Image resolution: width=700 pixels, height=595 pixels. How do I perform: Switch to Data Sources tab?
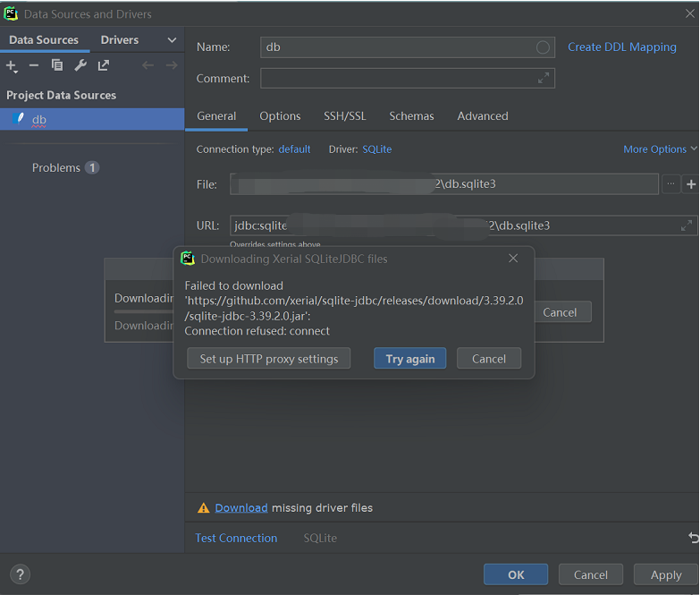pos(44,39)
